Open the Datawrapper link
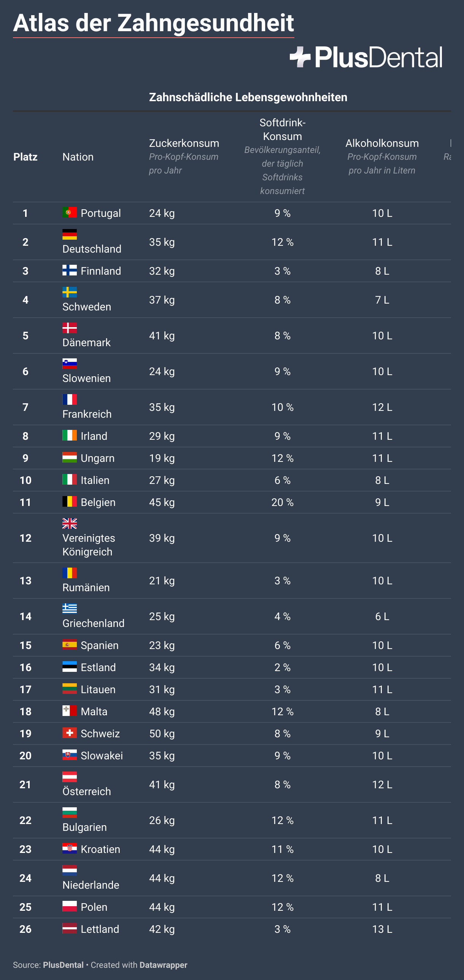The height and width of the screenshot is (980, 464). pos(164,965)
